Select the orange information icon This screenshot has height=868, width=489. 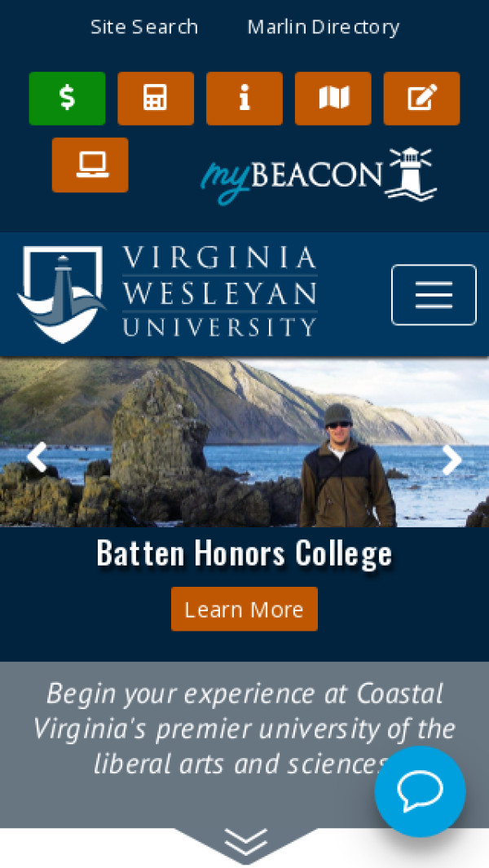244,99
